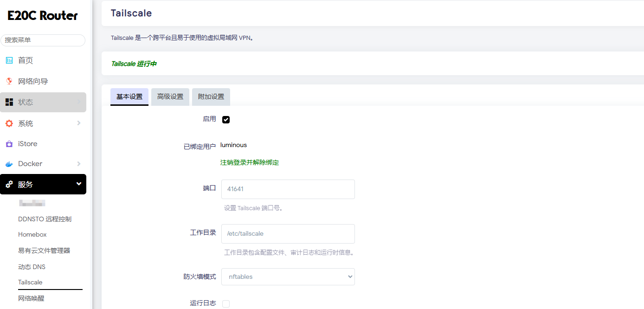Image resolution: width=644 pixels, height=309 pixels.
Task: Collapse the 服务 menu chevron
Action: point(79,184)
